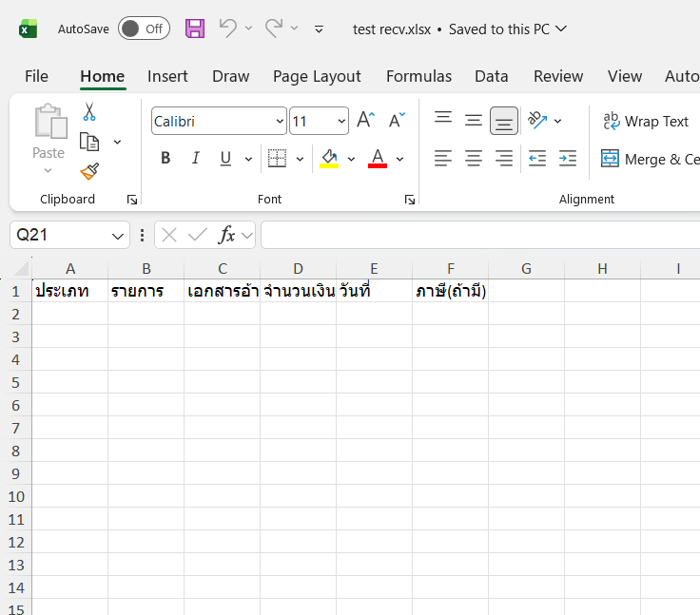This screenshot has height=615, width=700.
Task: Activate the Format Painter brush
Action: pos(89,171)
